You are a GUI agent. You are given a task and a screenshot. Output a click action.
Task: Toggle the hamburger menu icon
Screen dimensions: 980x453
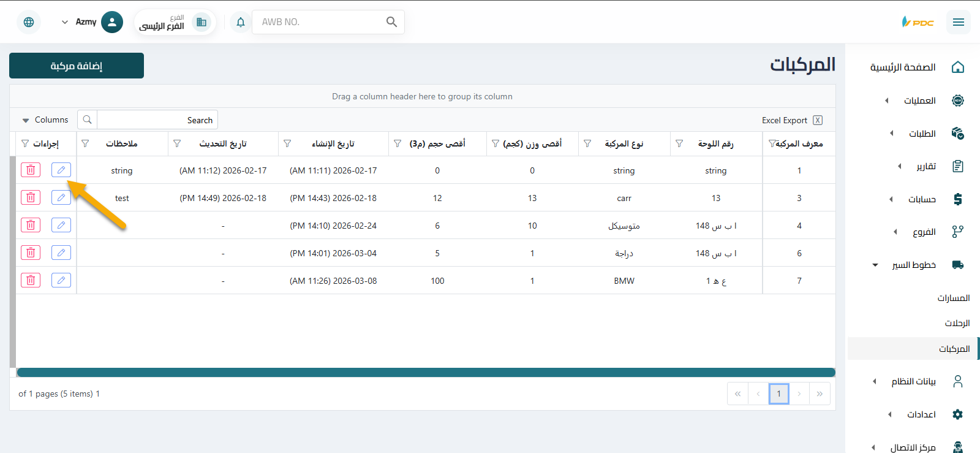(959, 22)
